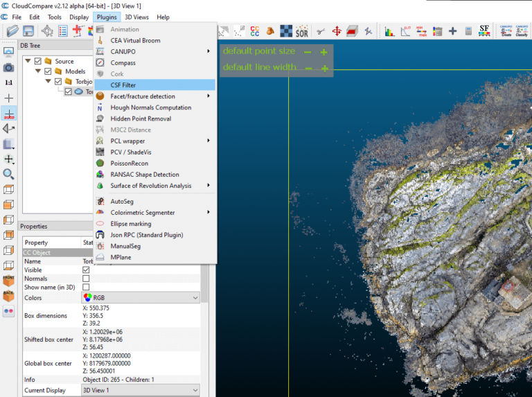The image size is (532, 397).
Task: Choose the Compass plugin entry
Action: coord(155,63)
